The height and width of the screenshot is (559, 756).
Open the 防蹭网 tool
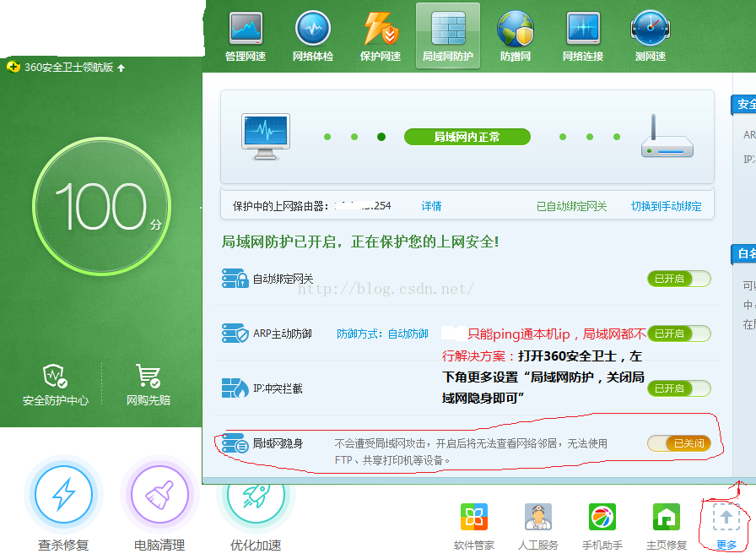pyautogui.click(x=516, y=37)
